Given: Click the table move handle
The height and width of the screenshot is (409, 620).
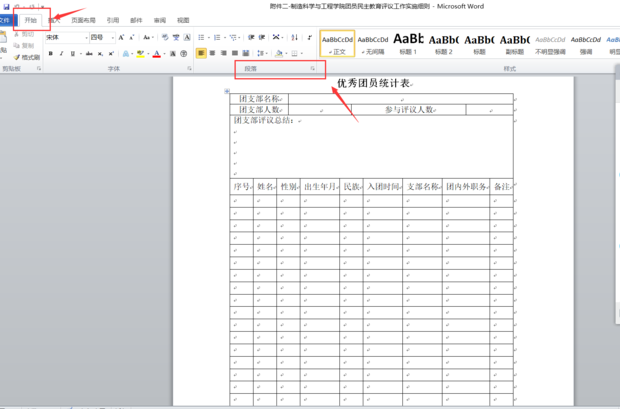Looking at the screenshot, I should [227, 91].
